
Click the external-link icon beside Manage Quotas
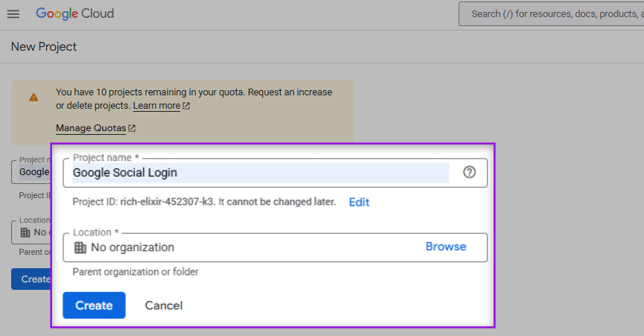[x=132, y=128]
